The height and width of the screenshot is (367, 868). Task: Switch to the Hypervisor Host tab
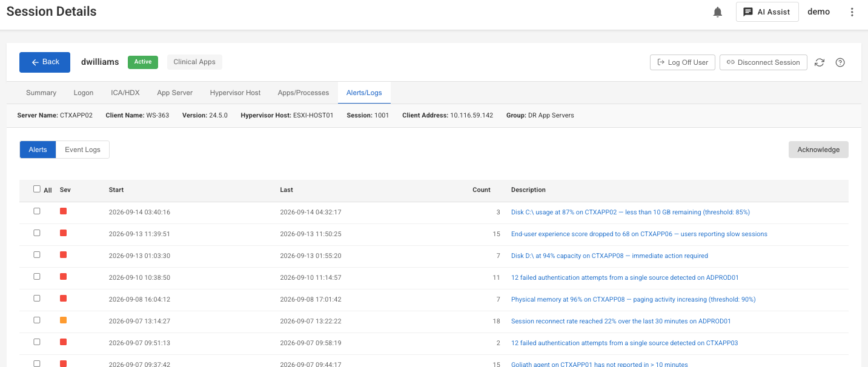click(235, 93)
